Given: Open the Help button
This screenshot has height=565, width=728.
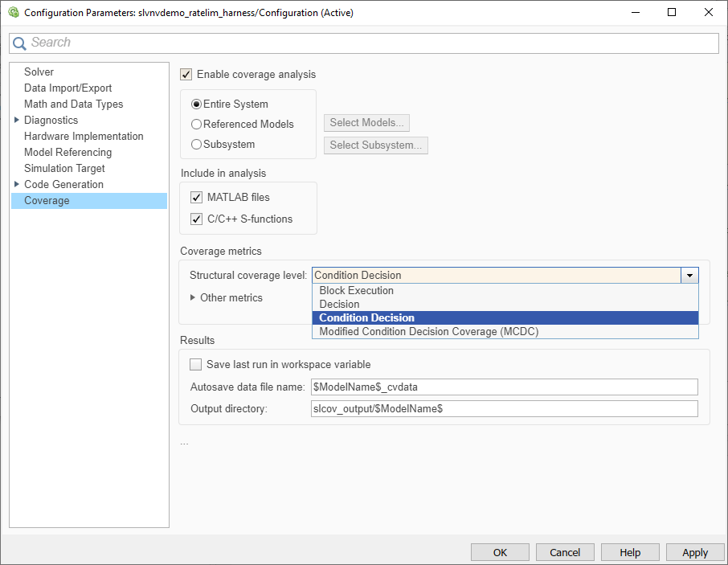Looking at the screenshot, I should 630,552.
